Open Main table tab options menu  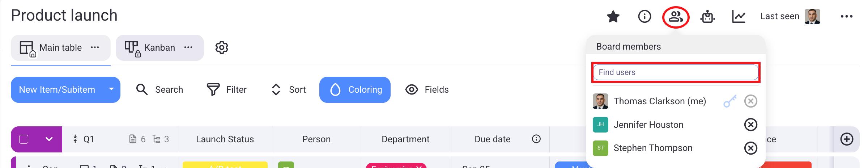(95, 48)
